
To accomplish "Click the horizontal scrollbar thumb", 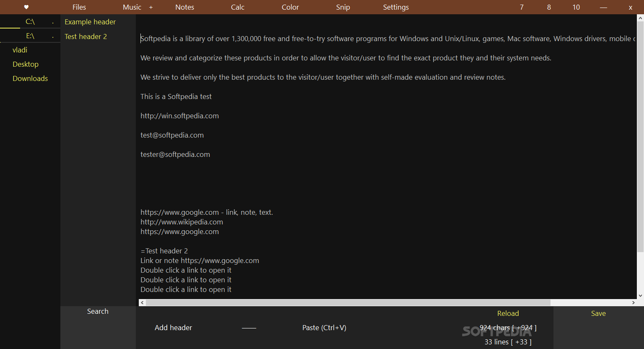I will [348, 302].
